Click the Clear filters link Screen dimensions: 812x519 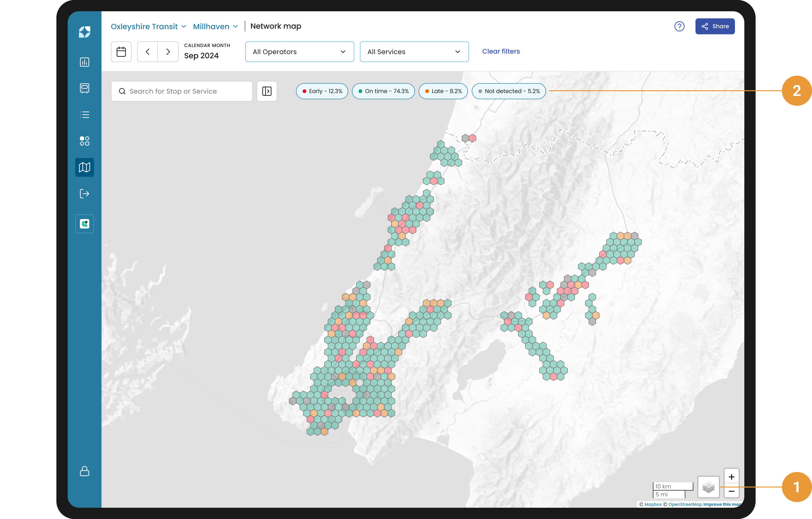[501, 51]
